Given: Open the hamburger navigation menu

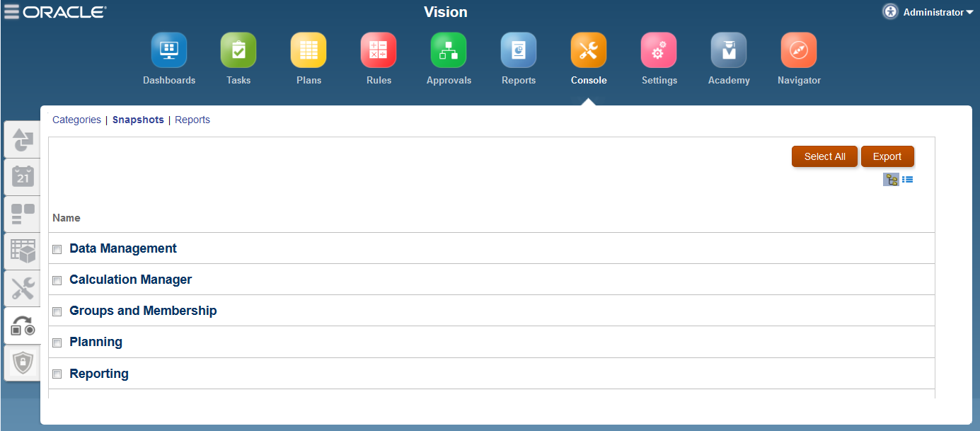Looking at the screenshot, I should 11,12.
